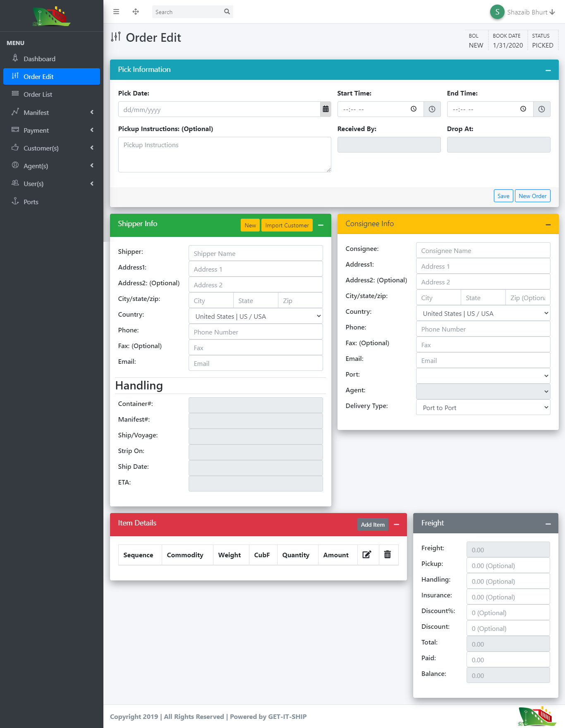
Task: Open the Port dropdown
Action: point(483,375)
